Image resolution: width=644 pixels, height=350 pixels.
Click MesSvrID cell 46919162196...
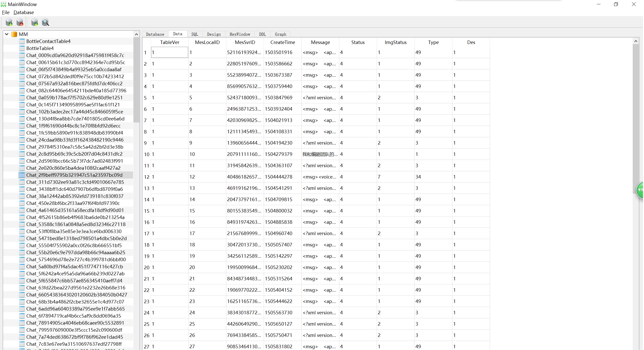tap(245, 188)
